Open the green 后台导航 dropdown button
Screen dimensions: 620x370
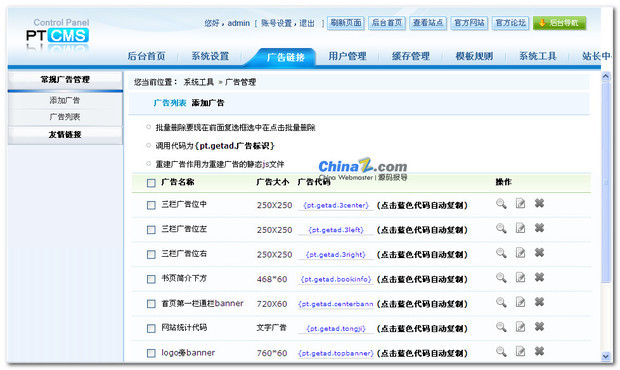coord(560,23)
